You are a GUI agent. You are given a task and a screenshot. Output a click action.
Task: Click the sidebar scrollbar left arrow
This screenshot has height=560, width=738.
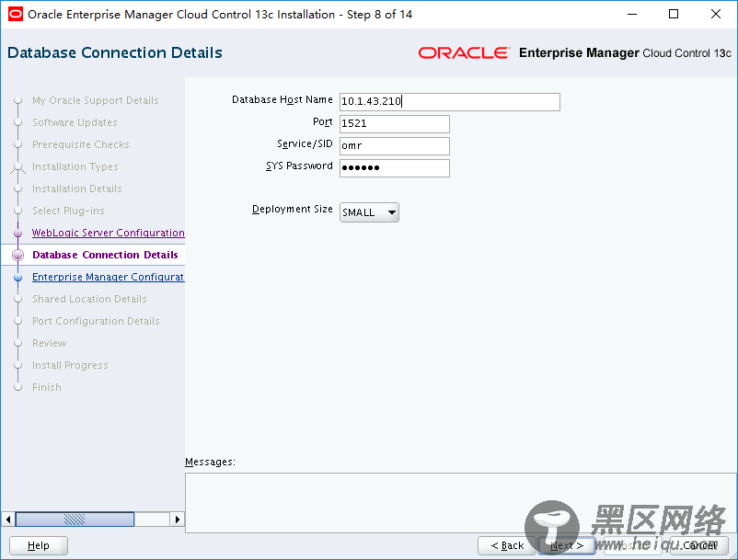point(8,520)
